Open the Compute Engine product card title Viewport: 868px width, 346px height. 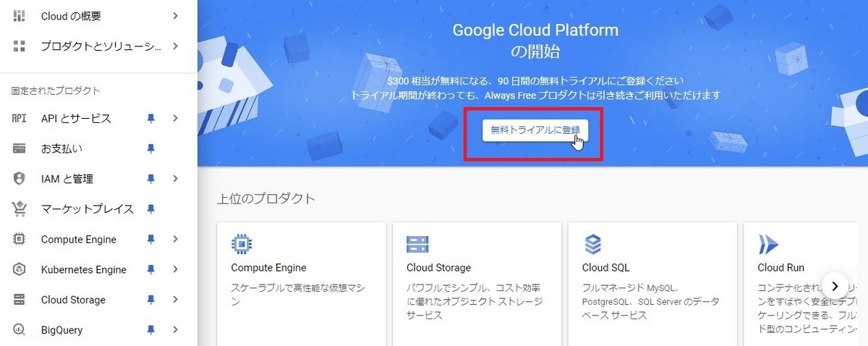click(268, 268)
